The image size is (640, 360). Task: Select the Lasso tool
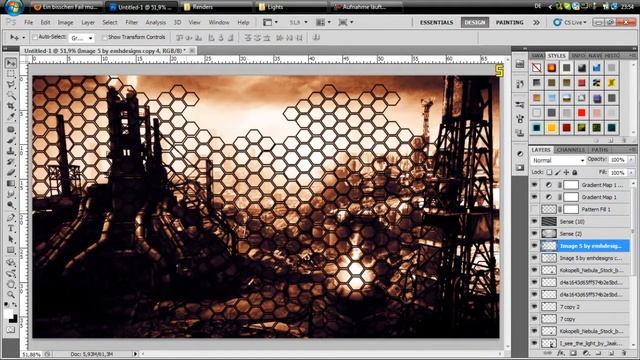coord(11,84)
